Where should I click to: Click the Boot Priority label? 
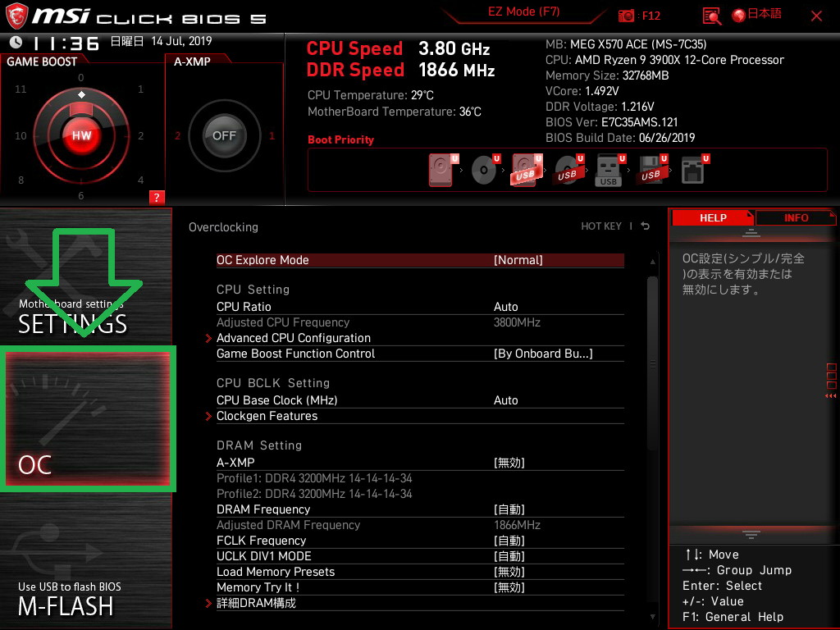[x=340, y=139]
